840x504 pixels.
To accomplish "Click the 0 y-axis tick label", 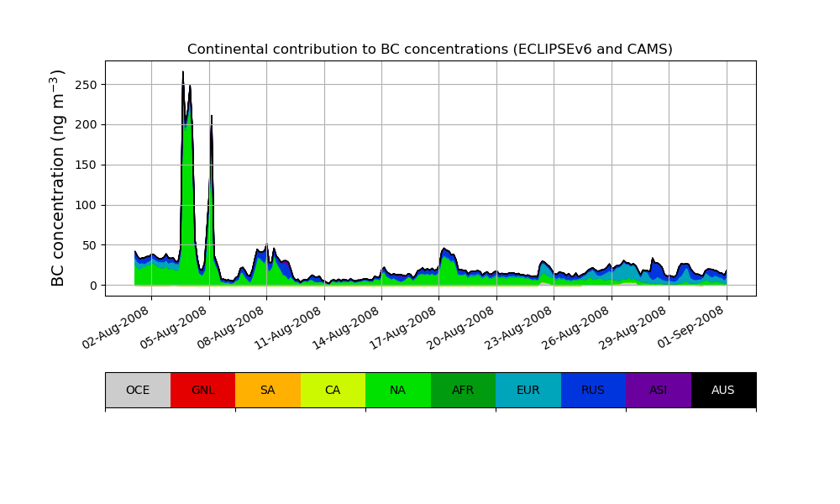I will click(x=92, y=286).
